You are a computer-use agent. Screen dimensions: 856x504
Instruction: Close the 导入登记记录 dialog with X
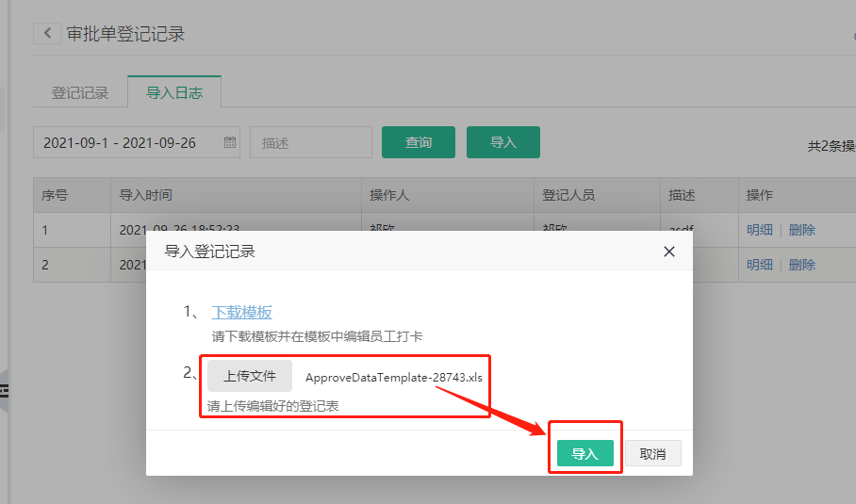668,252
